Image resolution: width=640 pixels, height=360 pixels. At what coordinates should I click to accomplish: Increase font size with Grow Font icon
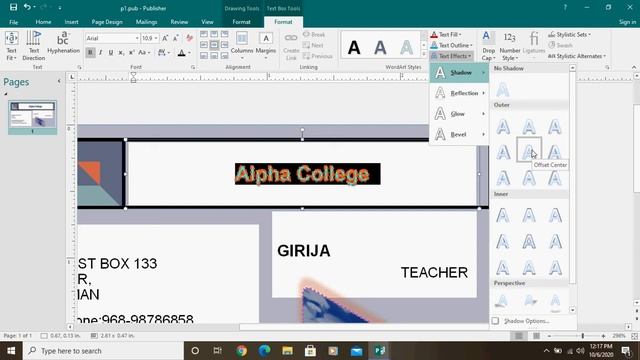coord(165,38)
